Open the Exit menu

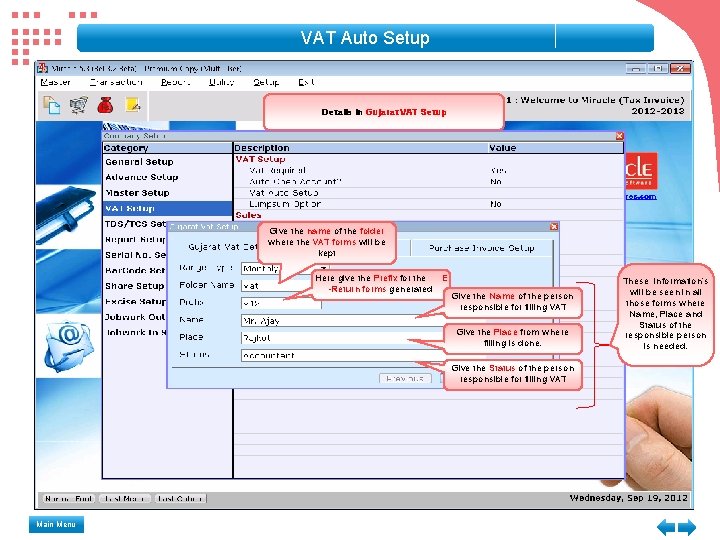pyautogui.click(x=306, y=82)
